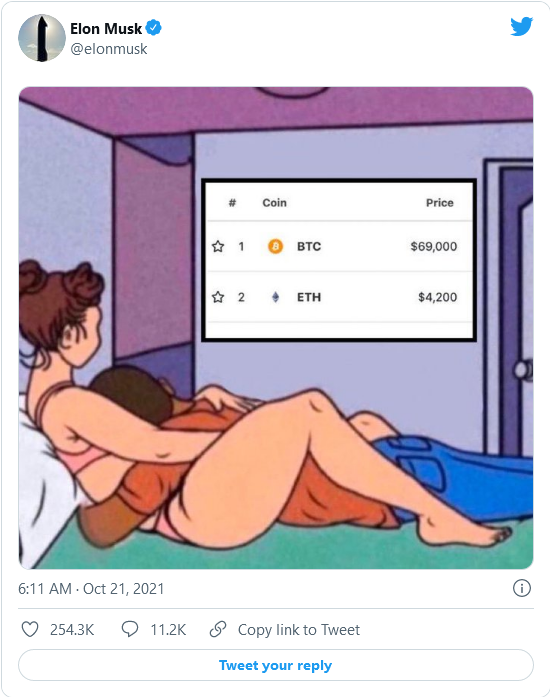Toggle the star next to BTC
The width and height of the screenshot is (550, 697).
[218, 246]
